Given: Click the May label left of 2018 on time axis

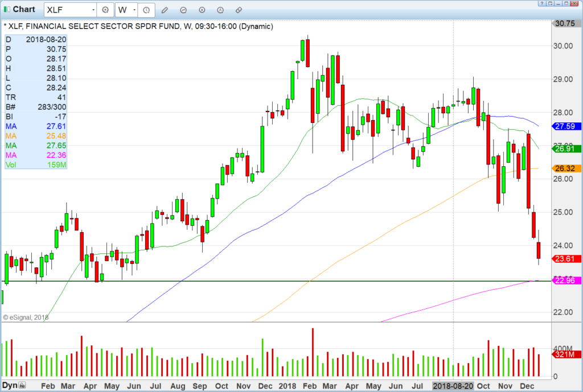Looking at the screenshot, I should [x=112, y=386].
